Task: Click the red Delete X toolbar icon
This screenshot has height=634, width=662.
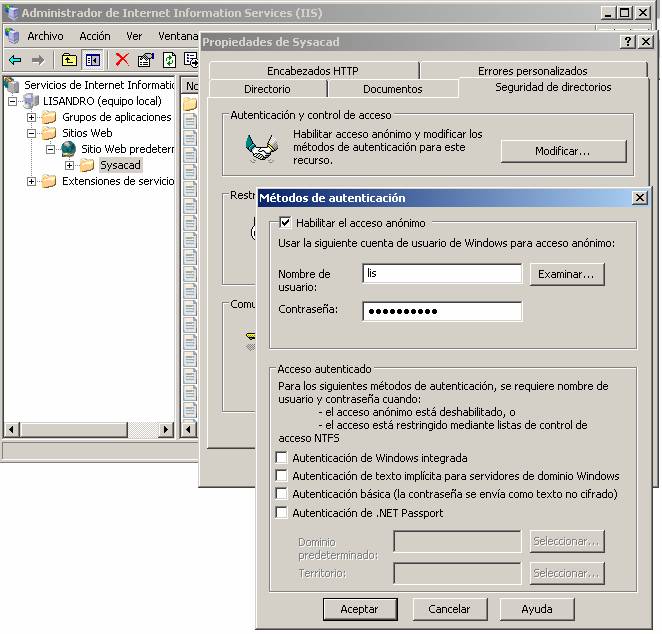Action: (122, 60)
